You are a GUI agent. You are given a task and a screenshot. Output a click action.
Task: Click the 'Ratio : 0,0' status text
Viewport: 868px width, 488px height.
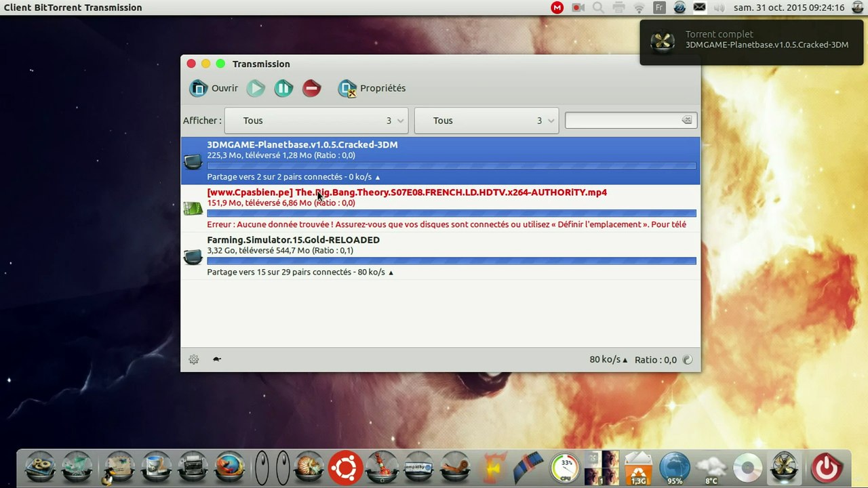click(x=656, y=360)
